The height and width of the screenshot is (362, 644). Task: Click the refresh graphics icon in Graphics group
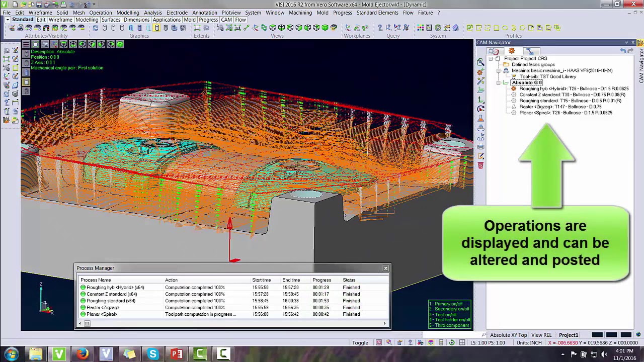(x=96, y=28)
